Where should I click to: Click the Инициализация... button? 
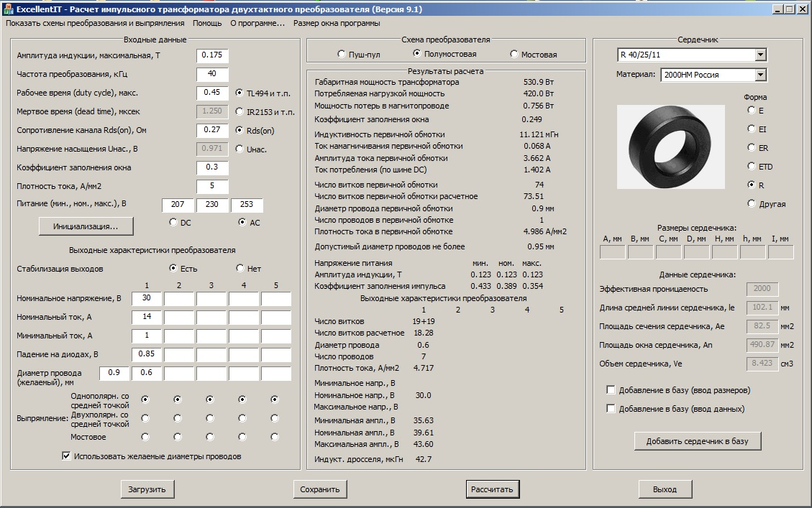pos(86,226)
